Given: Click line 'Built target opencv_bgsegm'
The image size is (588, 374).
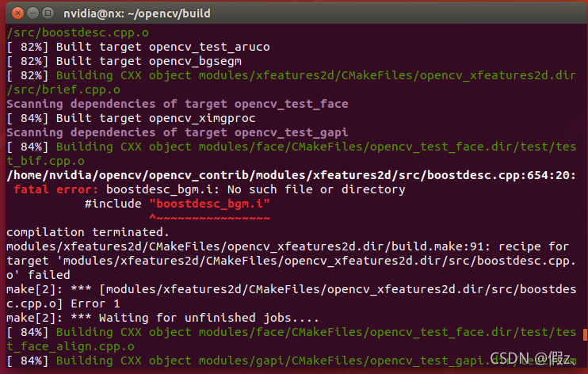Looking at the screenshot, I should (124, 61).
